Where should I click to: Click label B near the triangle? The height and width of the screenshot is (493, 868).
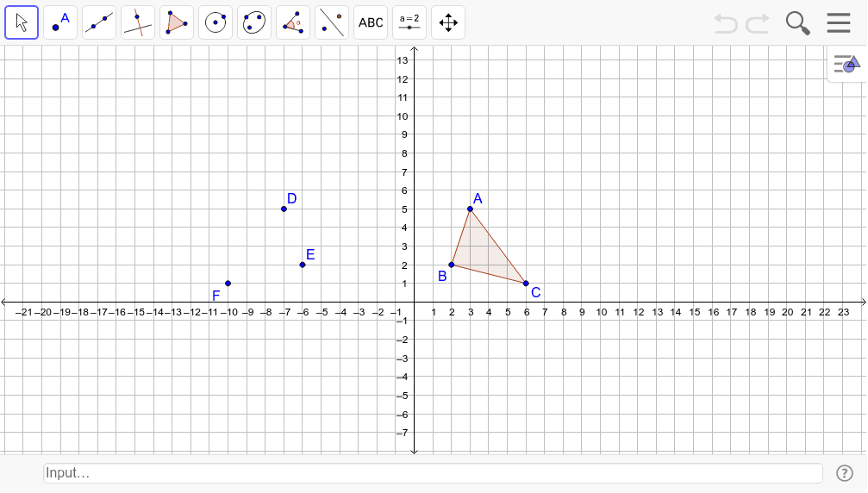point(442,276)
